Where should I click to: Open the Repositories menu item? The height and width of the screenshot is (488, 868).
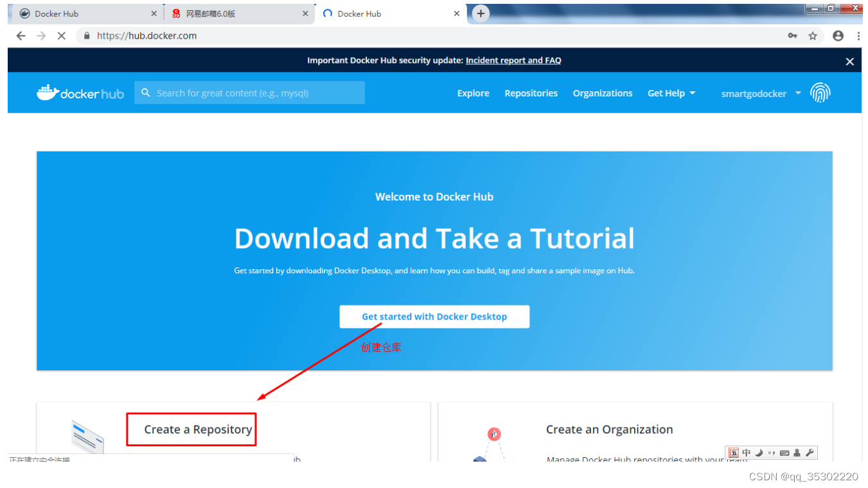pos(531,93)
